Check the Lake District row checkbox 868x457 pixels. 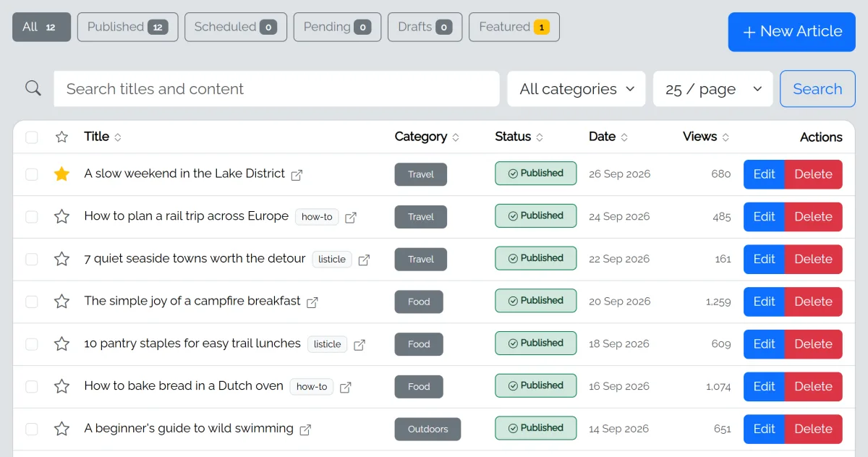[32, 174]
